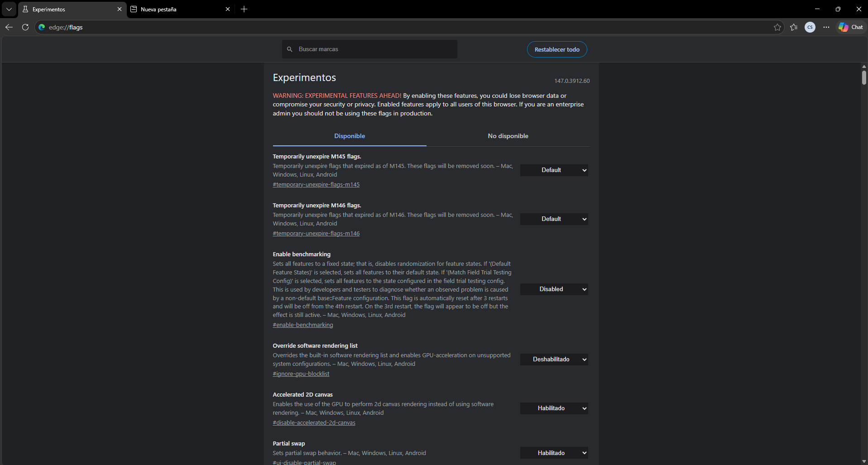Switch to the Nueva pestaña browser tab
Viewport: 868px width, 465px height.
coord(177,9)
